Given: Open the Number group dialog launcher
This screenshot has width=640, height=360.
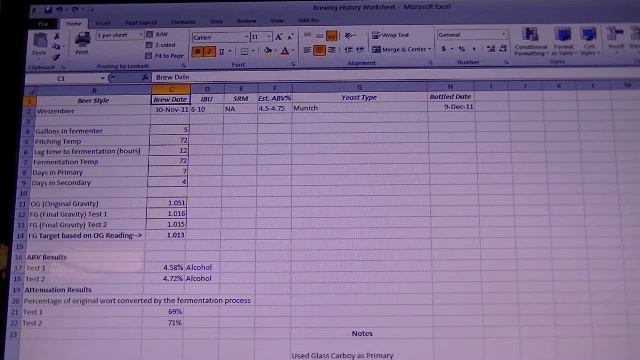Looking at the screenshot, I should pyautogui.click(x=506, y=62).
